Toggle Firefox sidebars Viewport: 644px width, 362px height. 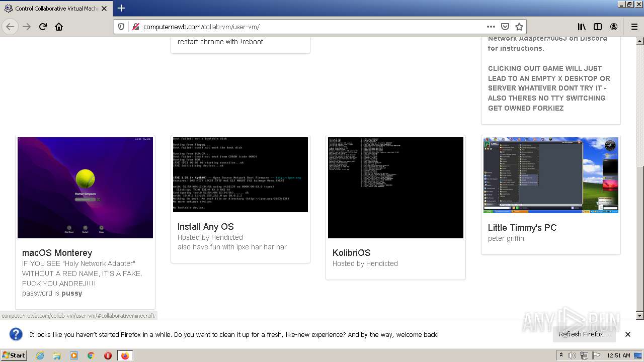coord(598,27)
